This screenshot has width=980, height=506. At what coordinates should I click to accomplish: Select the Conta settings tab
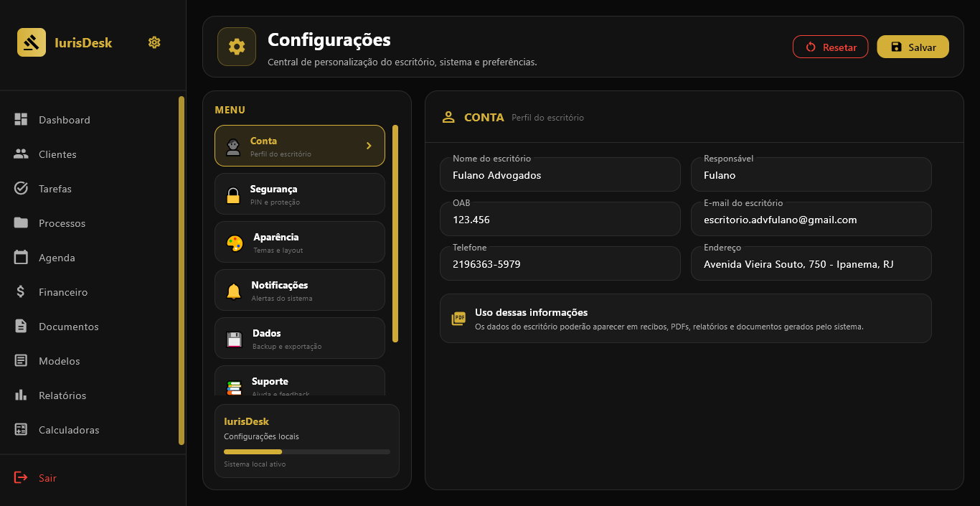tap(300, 146)
